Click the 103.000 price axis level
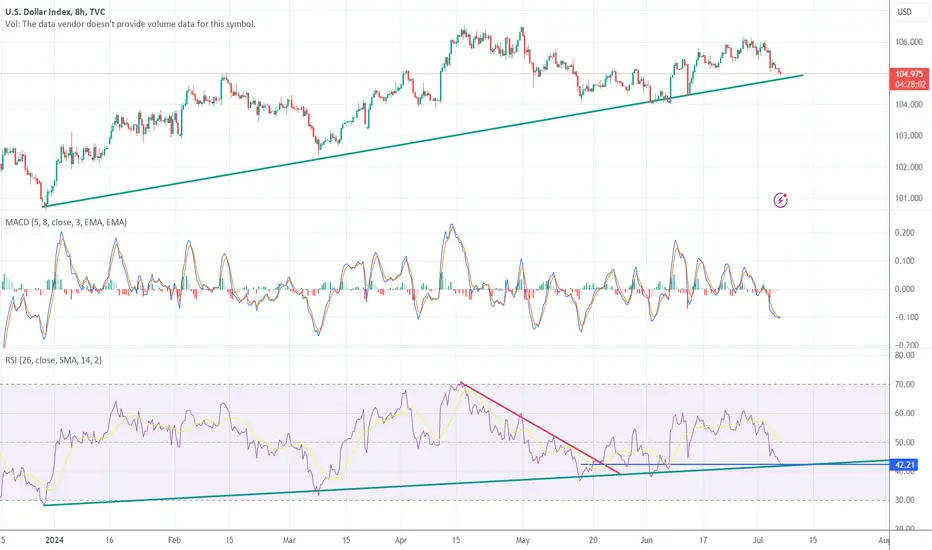 tap(909, 136)
